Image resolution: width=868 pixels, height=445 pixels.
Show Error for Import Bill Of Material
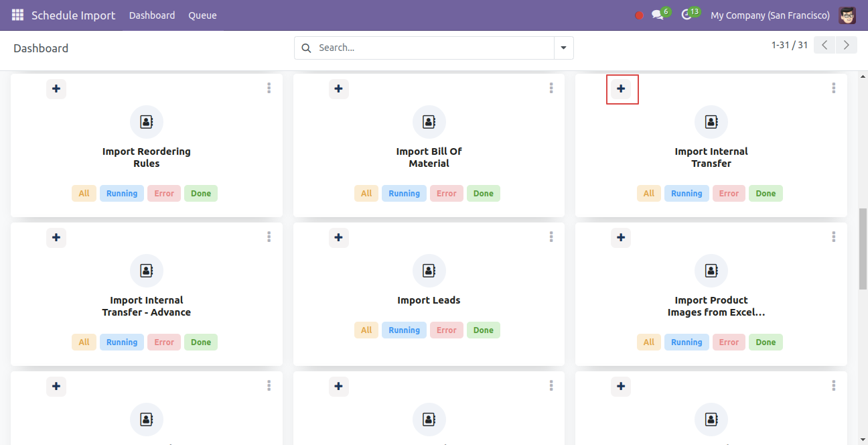[x=447, y=193]
